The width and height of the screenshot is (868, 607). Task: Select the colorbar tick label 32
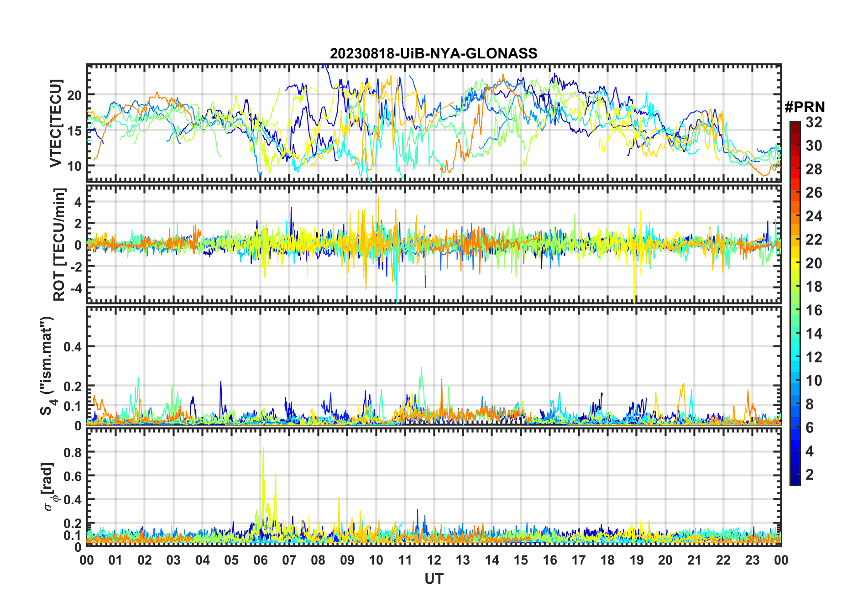814,122
